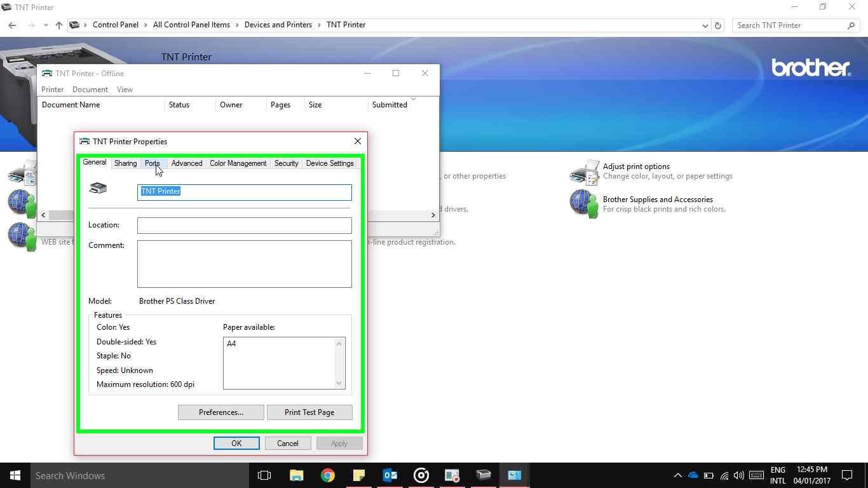Screen dimensions: 868x488
Task: Open Brother Supplies and Accessories link
Action: pyautogui.click(x=658, y=200)
